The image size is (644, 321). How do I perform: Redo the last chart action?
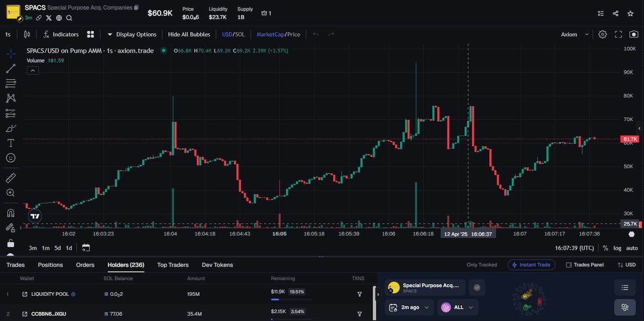[331, 34]
